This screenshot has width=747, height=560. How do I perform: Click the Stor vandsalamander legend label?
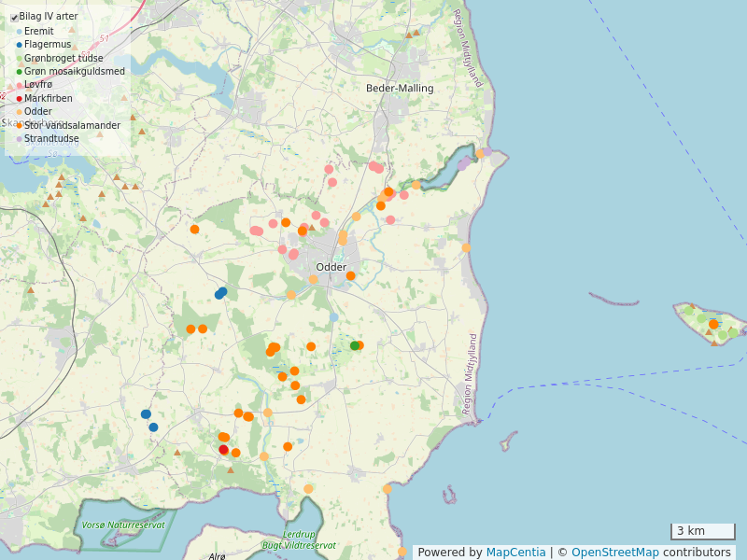coord(72,125)
